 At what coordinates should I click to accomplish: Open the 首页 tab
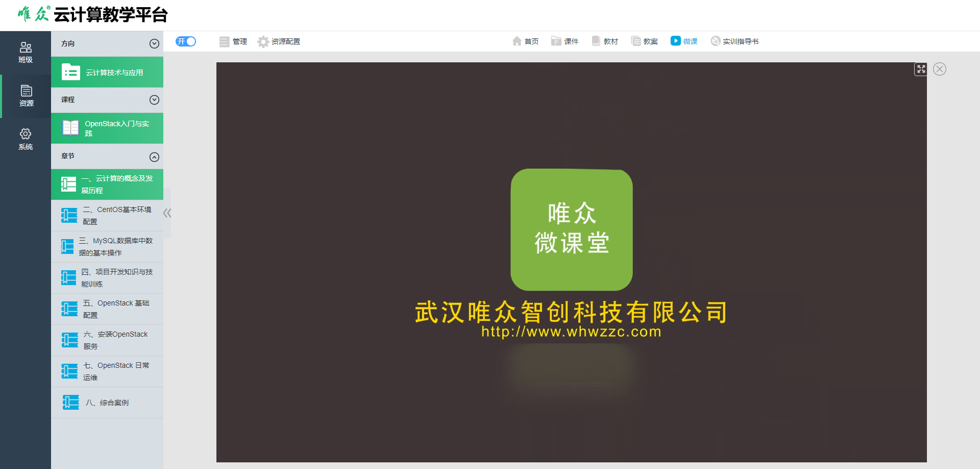coord(525,41)
